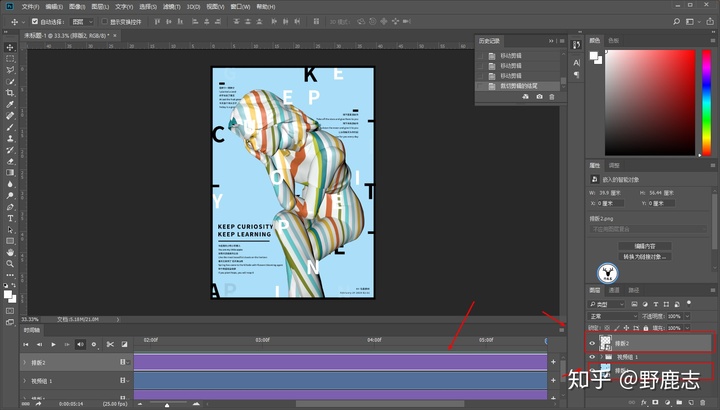Click the layer lock icon
This screenshot has height=410, width=720.
point(646,328)
